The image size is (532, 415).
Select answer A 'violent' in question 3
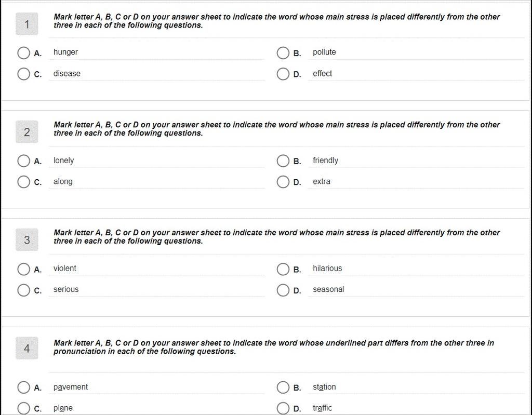pos(23,269)
